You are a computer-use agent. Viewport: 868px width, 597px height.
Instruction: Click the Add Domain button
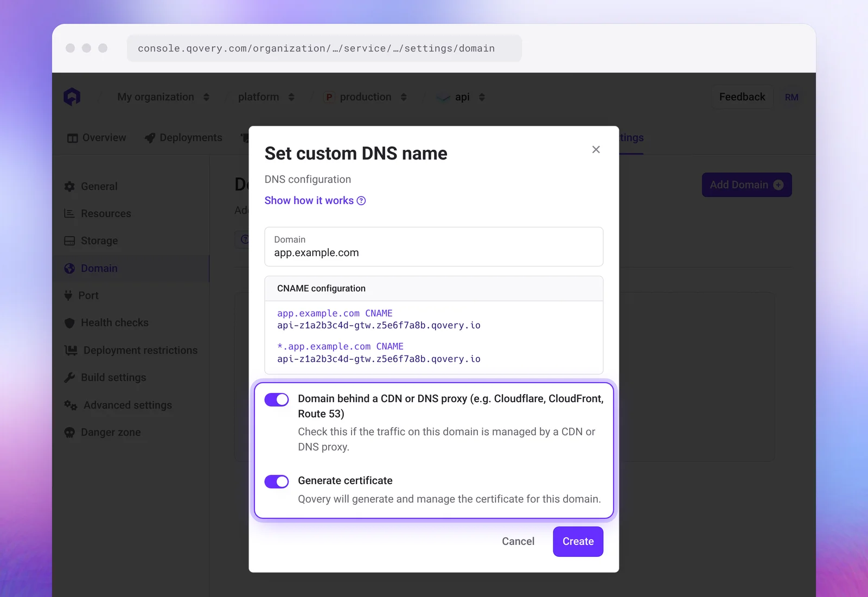pos(747,185)
